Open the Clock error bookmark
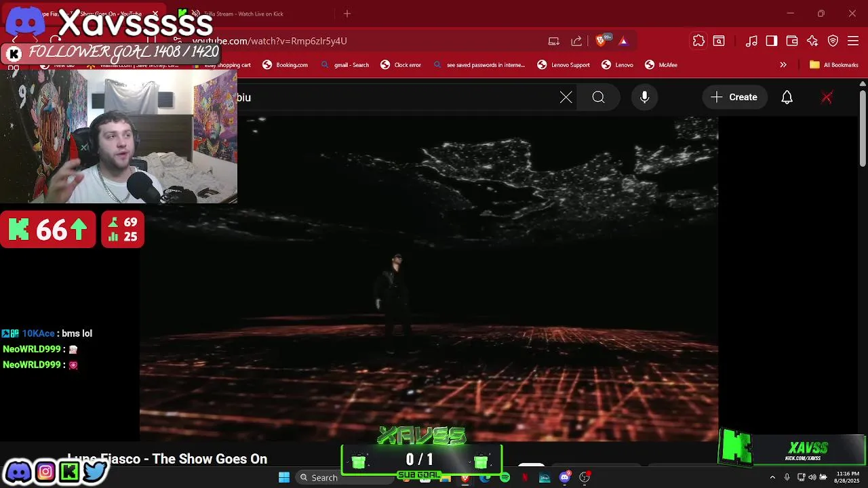The height and width of the screenshot is (488, 868). (x=401, y=65)
